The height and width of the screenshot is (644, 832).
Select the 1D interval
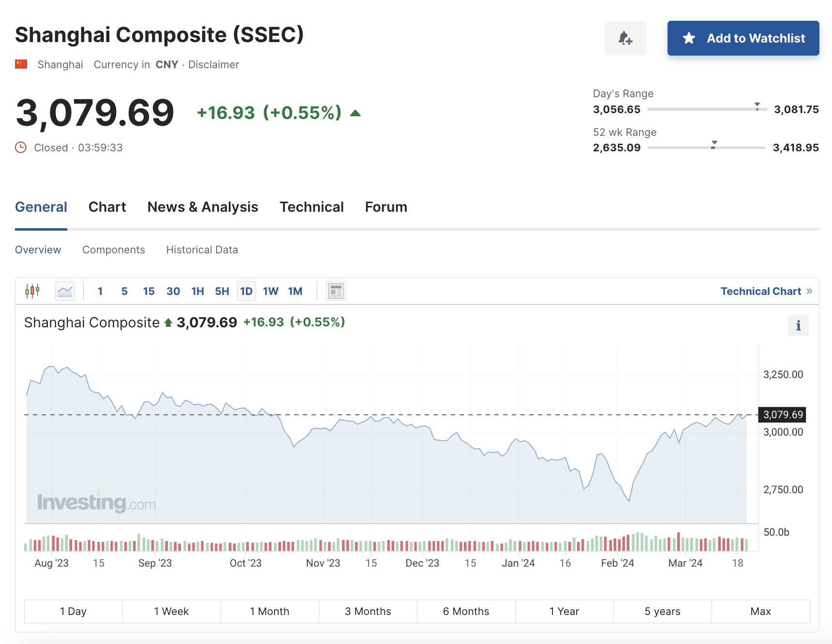tap(246, 291)
